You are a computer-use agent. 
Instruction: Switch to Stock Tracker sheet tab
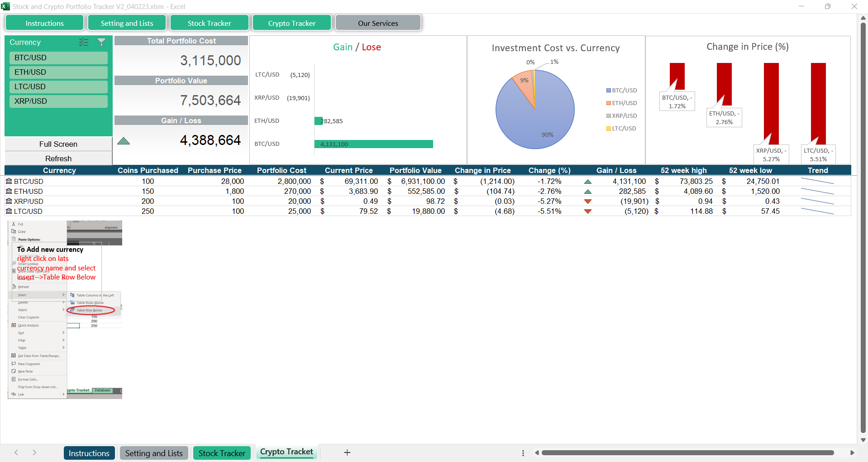[x=222, y=453]
